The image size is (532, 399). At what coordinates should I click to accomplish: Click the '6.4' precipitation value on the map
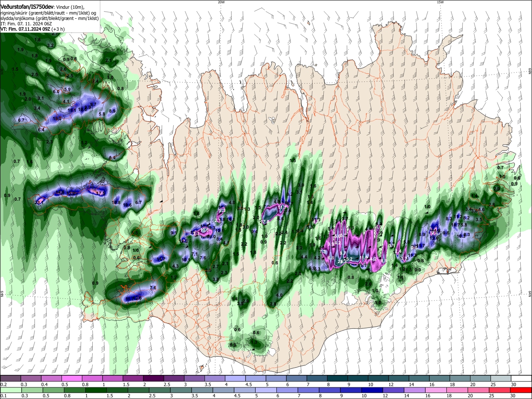click(41, 130)
